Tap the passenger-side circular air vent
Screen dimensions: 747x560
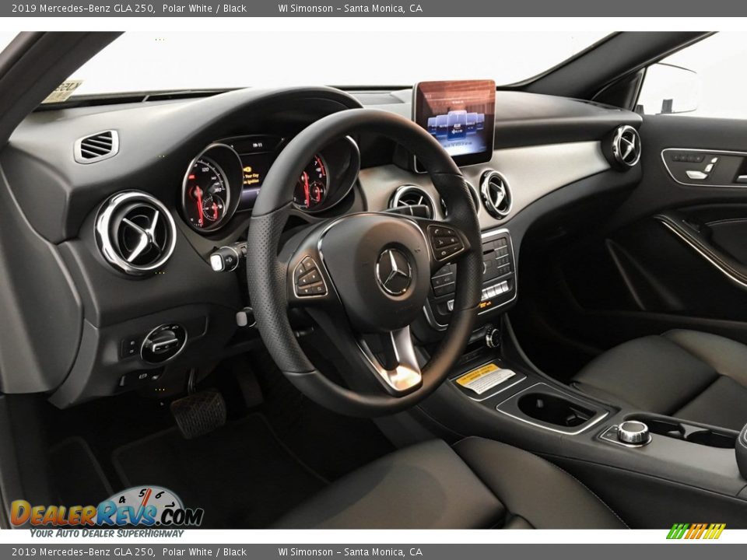tap(625, 146)
